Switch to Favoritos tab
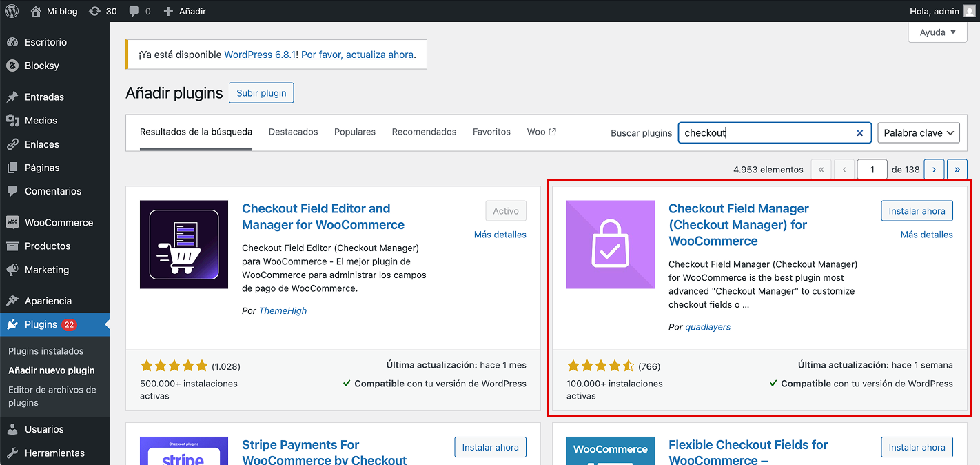The image size is (980, 465). pyautogui.click(x=491, y=132)
